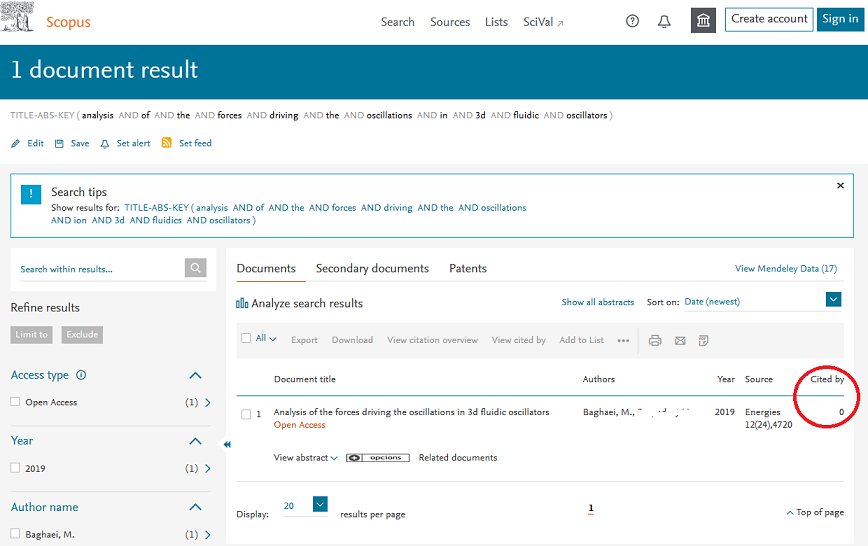868x546 pixels.
Task: Click the Create account button
Action: pos(768,19)
